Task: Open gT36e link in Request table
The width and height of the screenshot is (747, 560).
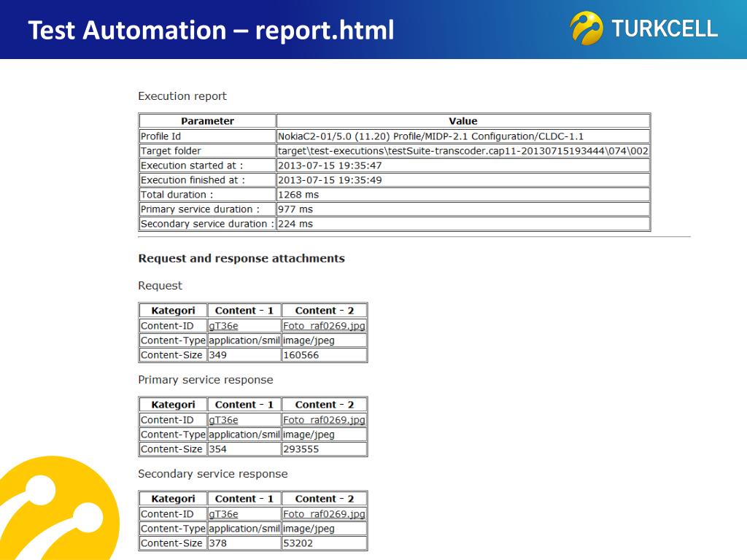Action: tap(223, 326)
